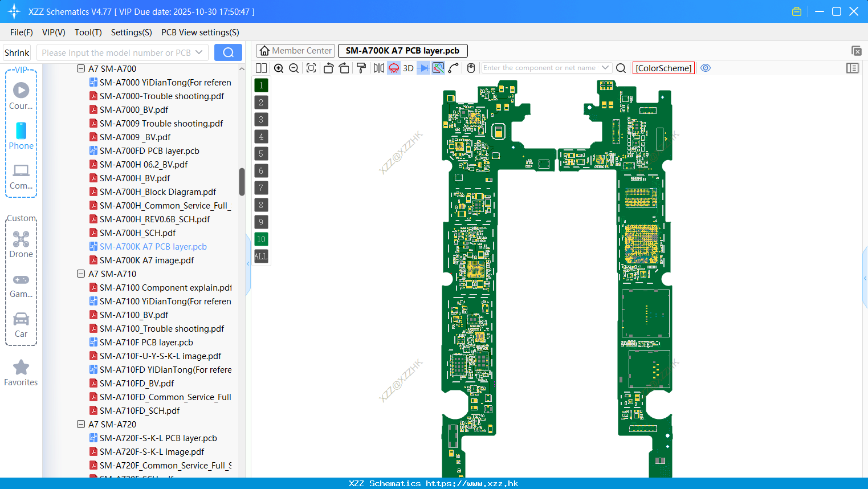Switch to SM-A700K A7 PCB layer.pcb tab
This screenshot has width=868, height=489.
[402, 51]
